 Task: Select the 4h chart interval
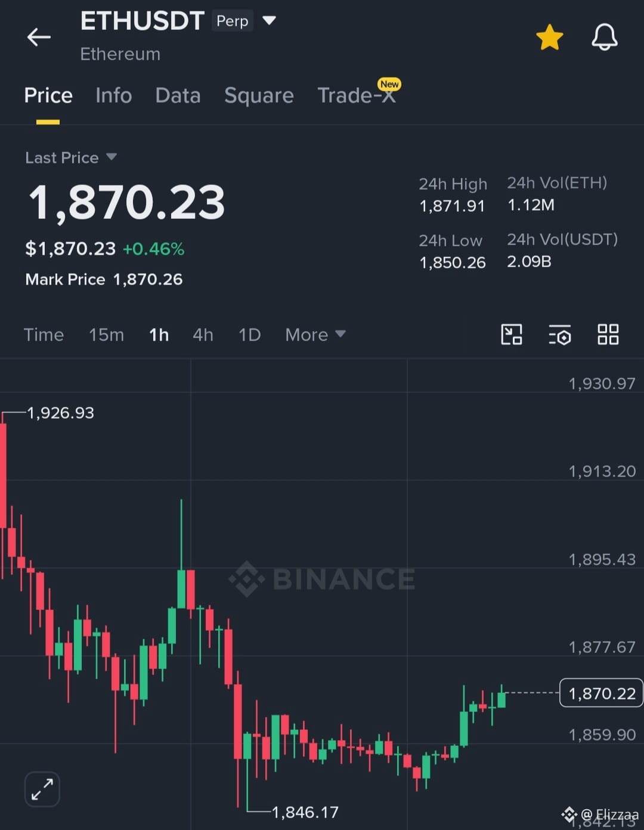(x=203, y=335)
